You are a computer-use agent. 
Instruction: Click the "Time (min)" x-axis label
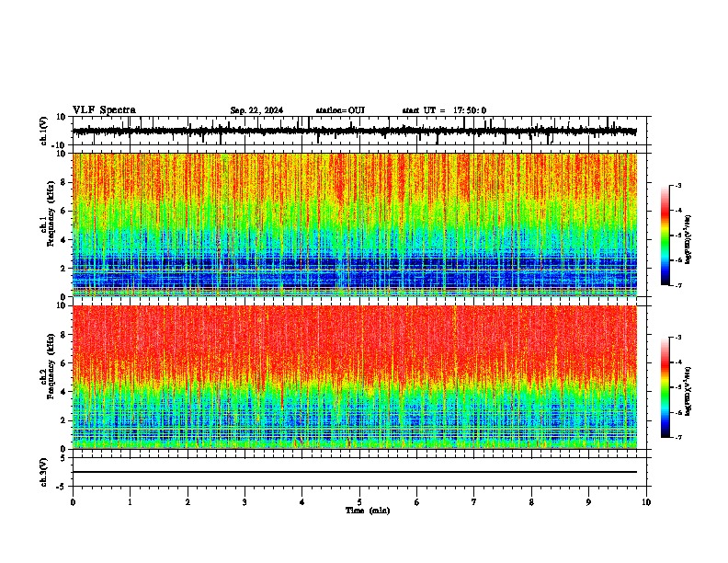[x=368, y=511]
